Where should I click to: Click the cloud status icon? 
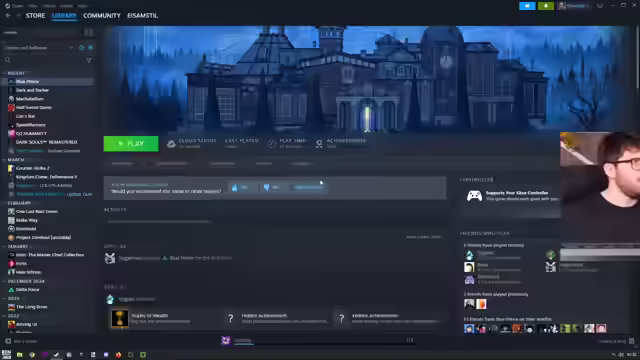[x=171, y=144]
